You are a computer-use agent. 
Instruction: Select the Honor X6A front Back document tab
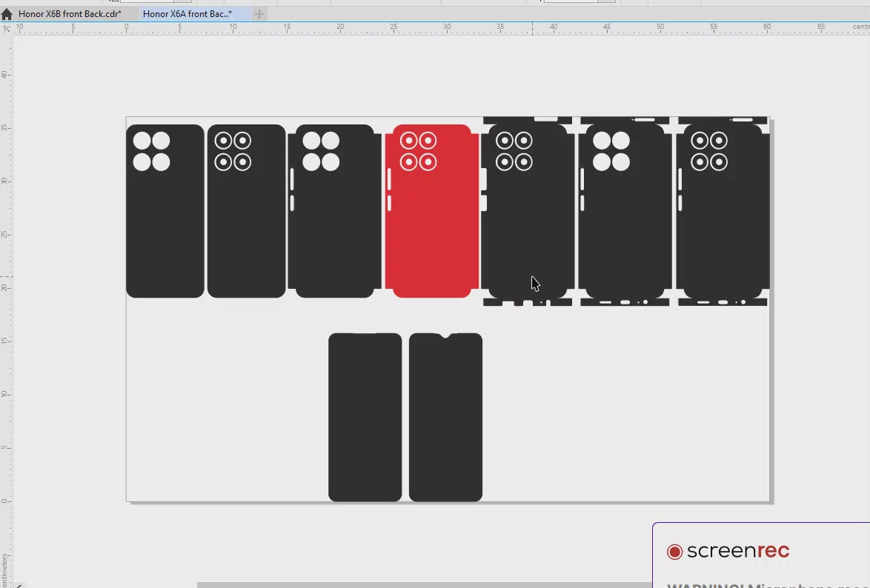click(x=187, y=14)
